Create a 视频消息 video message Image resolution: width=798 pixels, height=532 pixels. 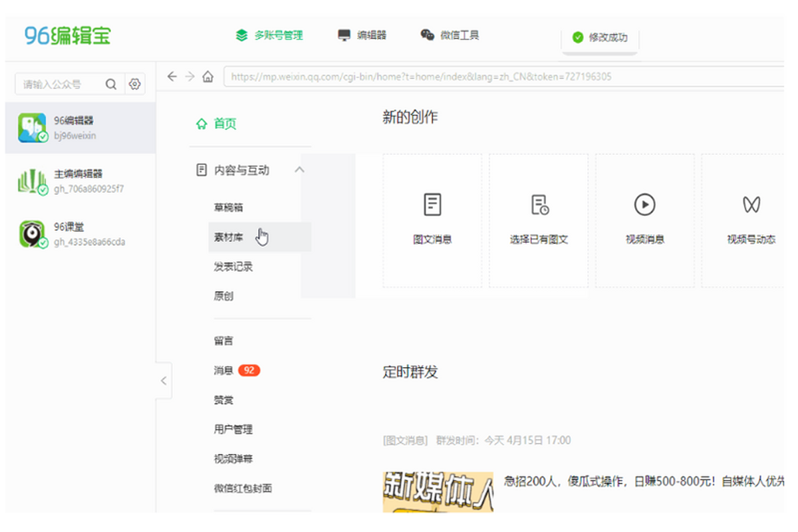[645, 220]
